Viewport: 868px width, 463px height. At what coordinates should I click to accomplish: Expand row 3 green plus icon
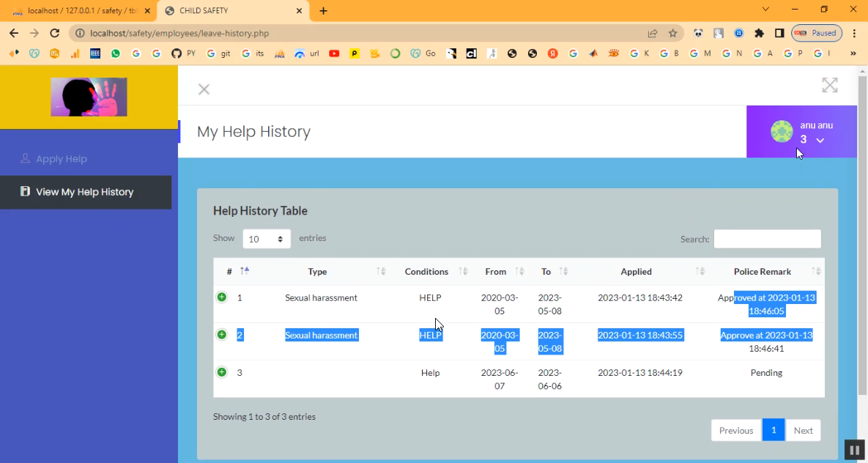[222, 372]
